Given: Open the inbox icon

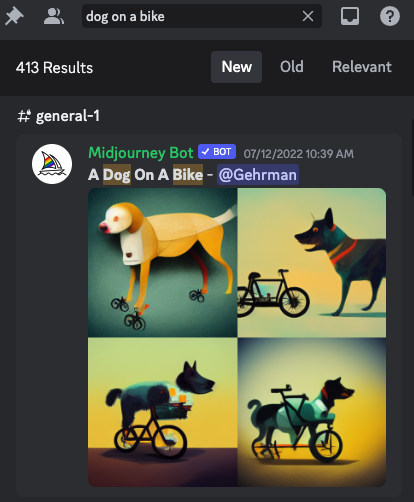Looking at the screenshot, I should [x=350, y=16].
